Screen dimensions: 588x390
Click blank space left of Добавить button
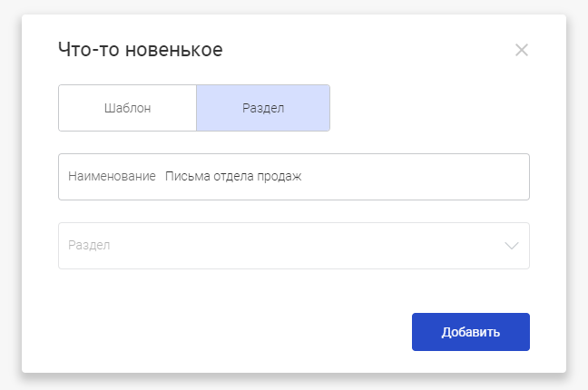pos(234,332)
